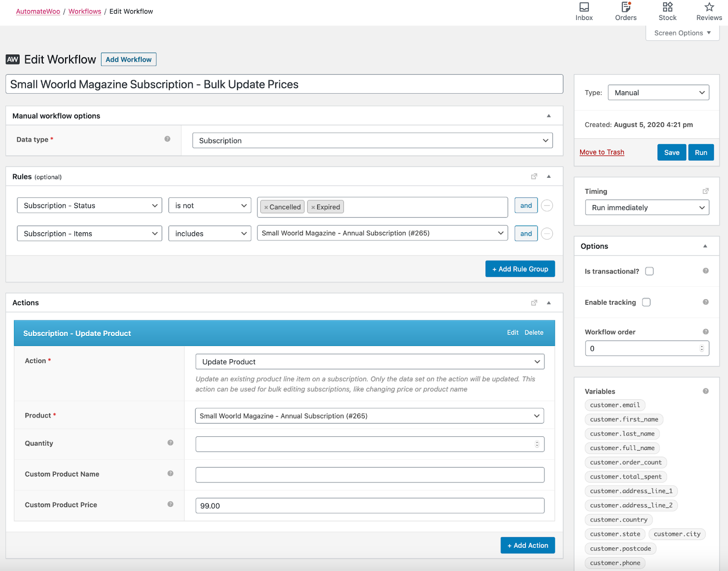
Task: Click the Workflow order number field
Action: [647, 349]
